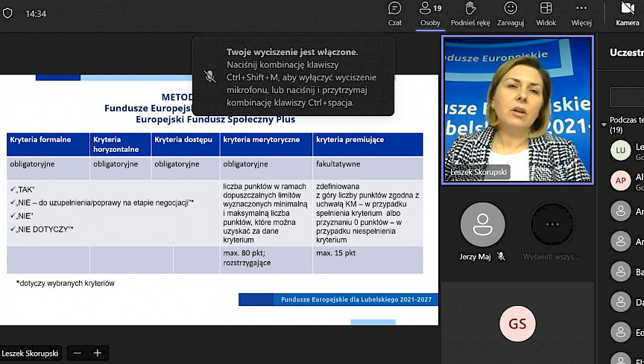Click the search field in participants panel
Viewport: 644px width, 364px height.
point(627,97)
